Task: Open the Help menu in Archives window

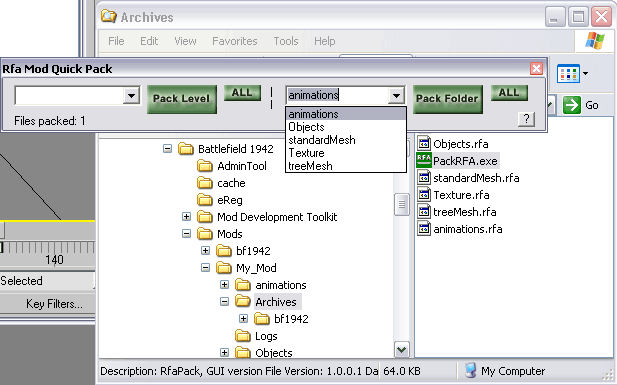Action: pyautogui.click(x=325, y=41)
